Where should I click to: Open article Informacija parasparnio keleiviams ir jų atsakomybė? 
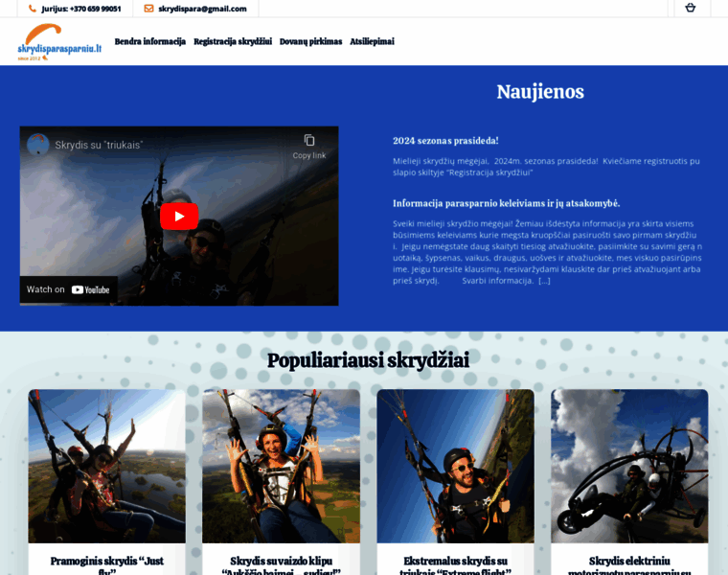(506, 203)
